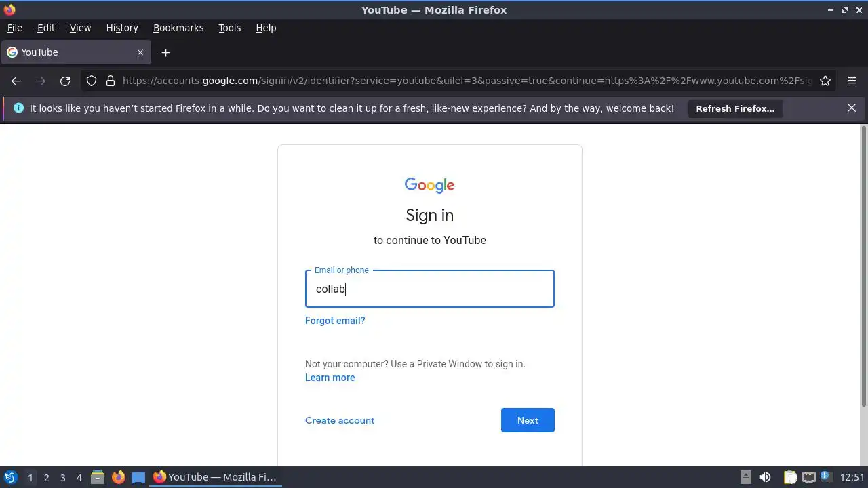Open the volume control in tray
The image size is (868, 488).
tap(766, 477)
